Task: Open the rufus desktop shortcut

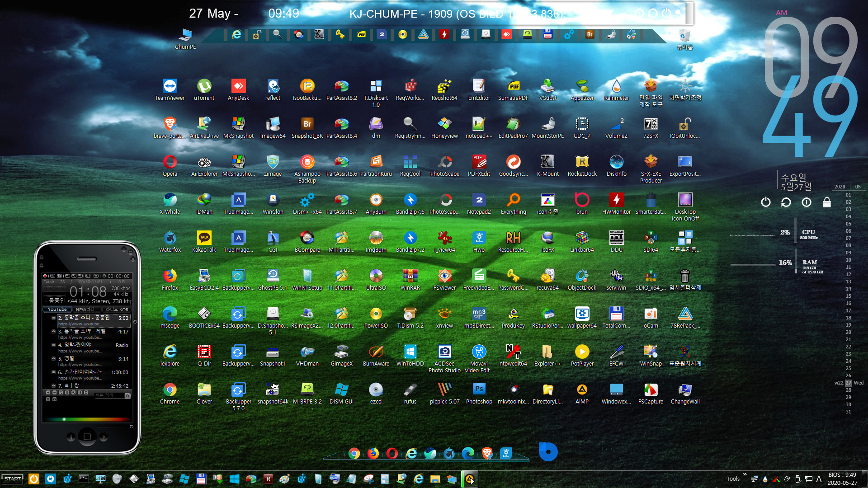Action: click(410, 393)
